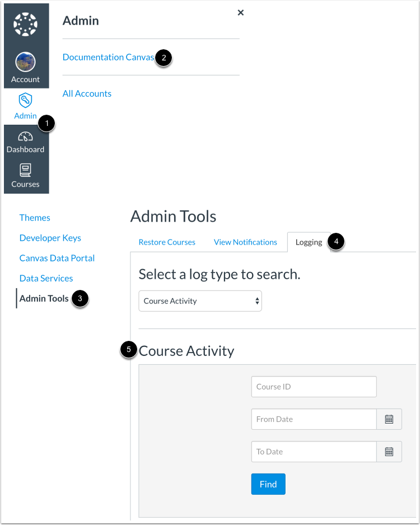The image size is (420, 525).
Task: Focus the From Date field
Action: pos(314,419)
